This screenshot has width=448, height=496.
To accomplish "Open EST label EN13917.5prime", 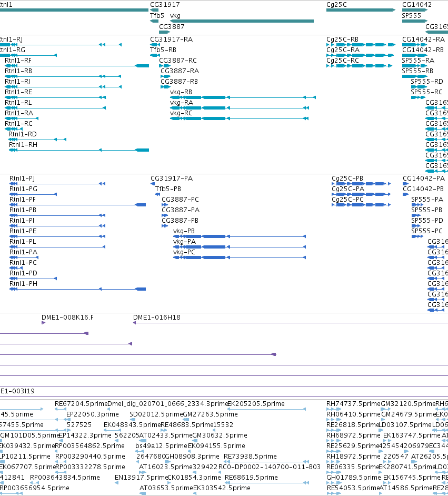I will pos(141,478).
